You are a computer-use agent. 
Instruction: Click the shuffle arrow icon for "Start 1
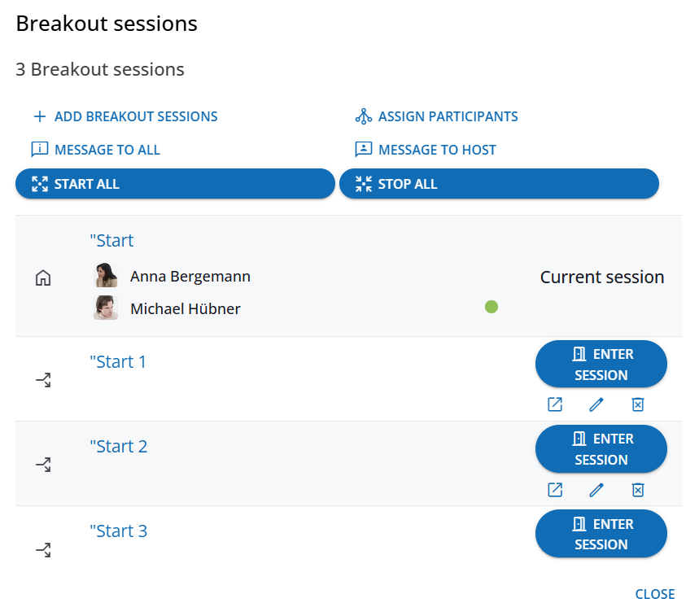[x=43, y=380]
